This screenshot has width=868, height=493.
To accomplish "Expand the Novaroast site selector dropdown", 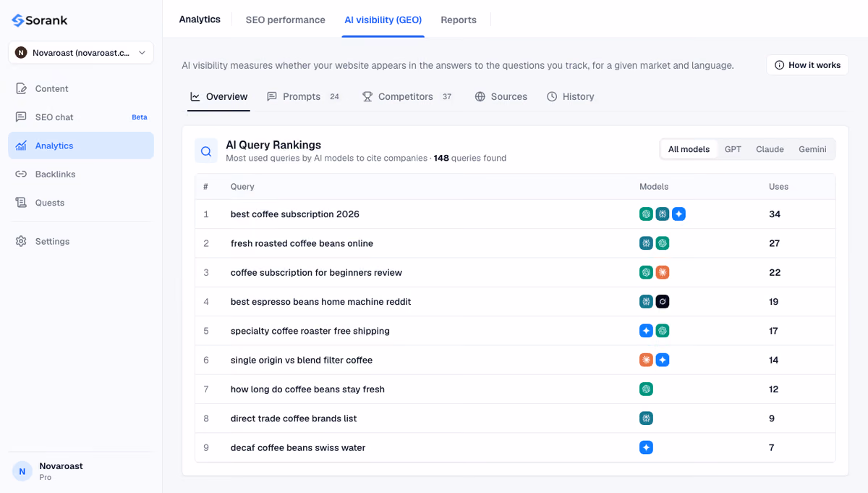I will (x=81, y=53).
